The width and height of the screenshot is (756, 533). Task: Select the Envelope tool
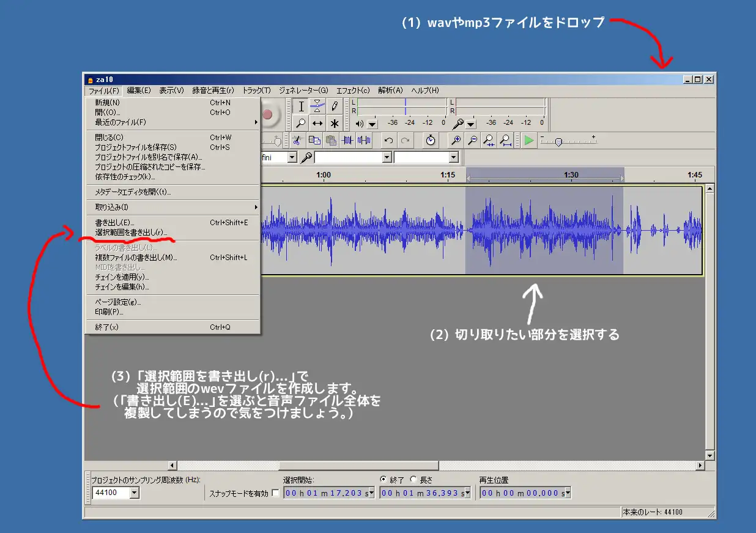pyautogui.click(x=317, y=106)
